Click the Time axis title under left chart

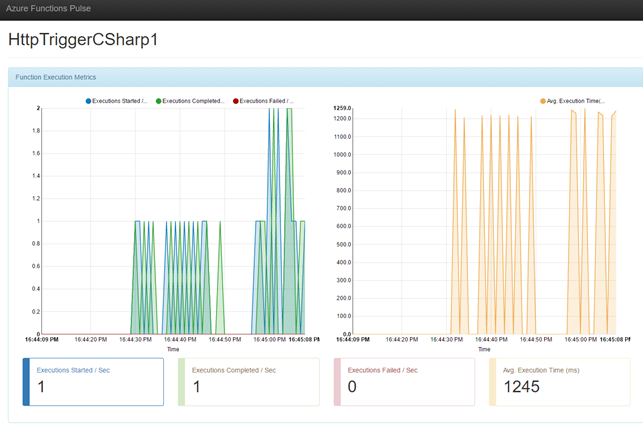pyautogui.click(x=173, y=349)
